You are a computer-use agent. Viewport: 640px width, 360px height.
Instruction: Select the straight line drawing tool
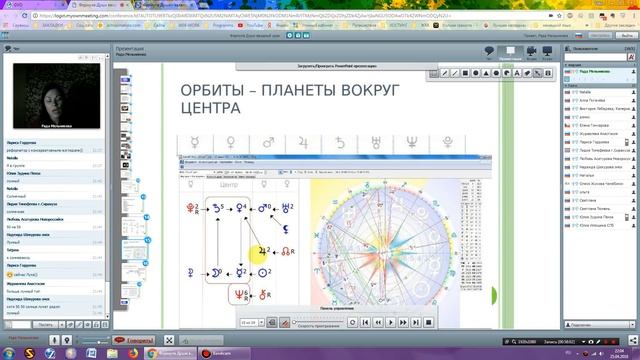pos(455,73)
